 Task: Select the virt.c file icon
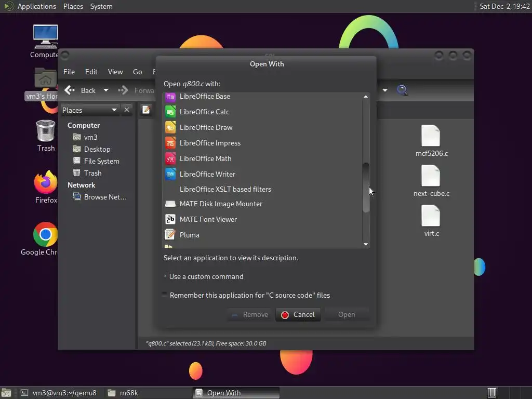431,216
